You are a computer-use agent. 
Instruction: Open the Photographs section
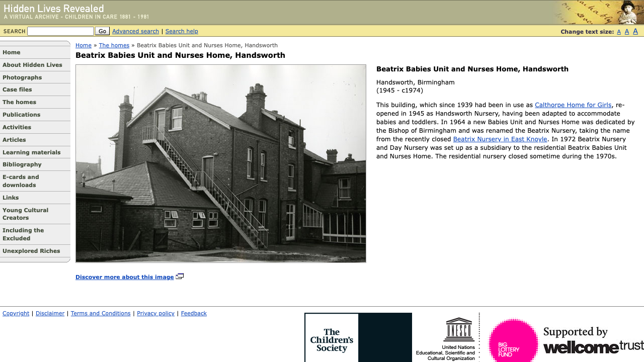point(22,77)
